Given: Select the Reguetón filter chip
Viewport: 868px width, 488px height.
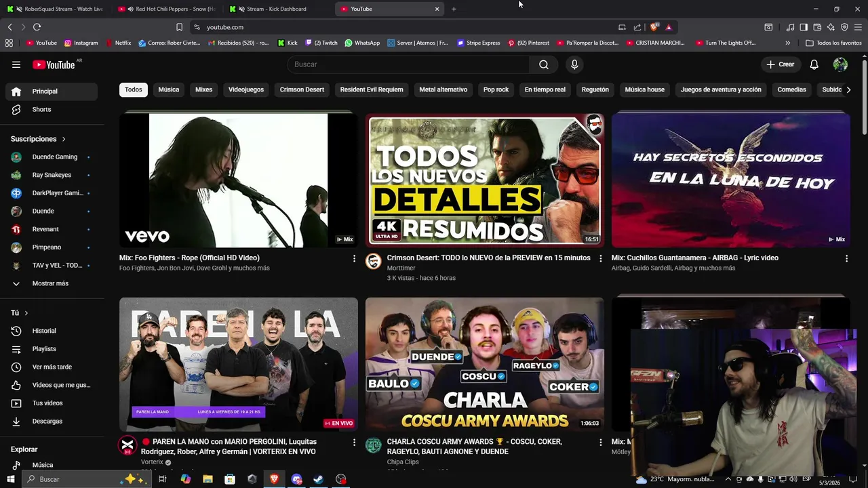Looking at the screenshot, I should (x=595, y=89).
